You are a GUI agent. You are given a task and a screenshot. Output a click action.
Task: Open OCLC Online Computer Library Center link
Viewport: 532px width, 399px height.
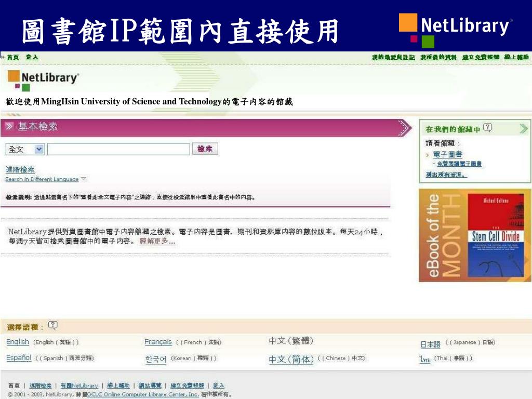pyautogui.click(x=143, y=394)
